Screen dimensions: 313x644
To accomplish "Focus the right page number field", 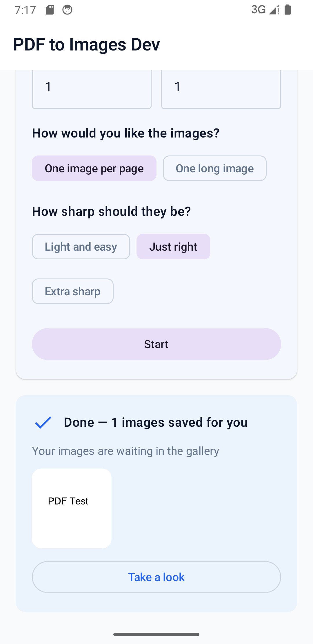I will point(221,89).
